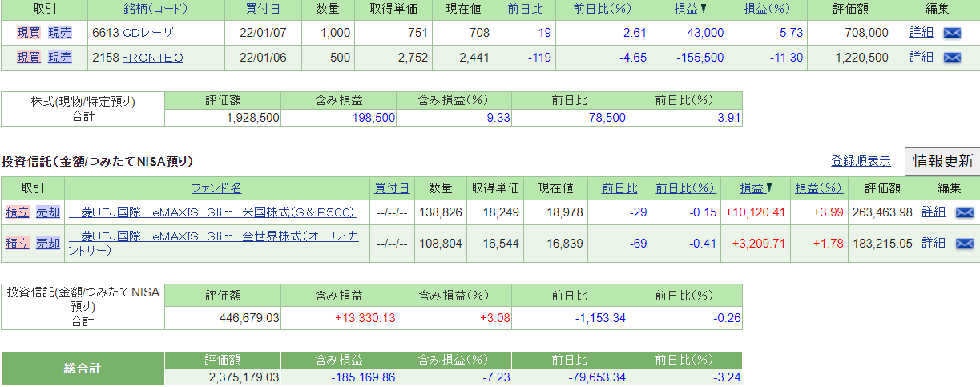Screen dimensions: 980x387
Task: Click 現買 for FRONTEO
Action: click(x=29, y=58)
